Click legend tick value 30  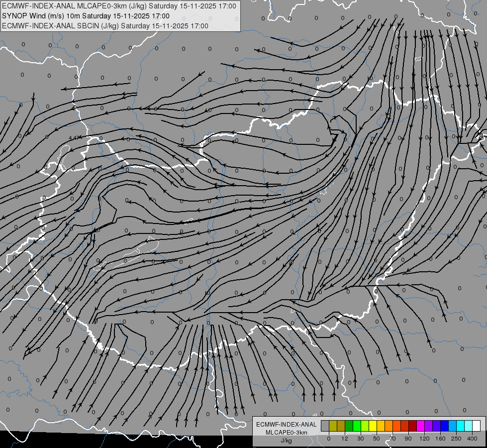[361, 439]
